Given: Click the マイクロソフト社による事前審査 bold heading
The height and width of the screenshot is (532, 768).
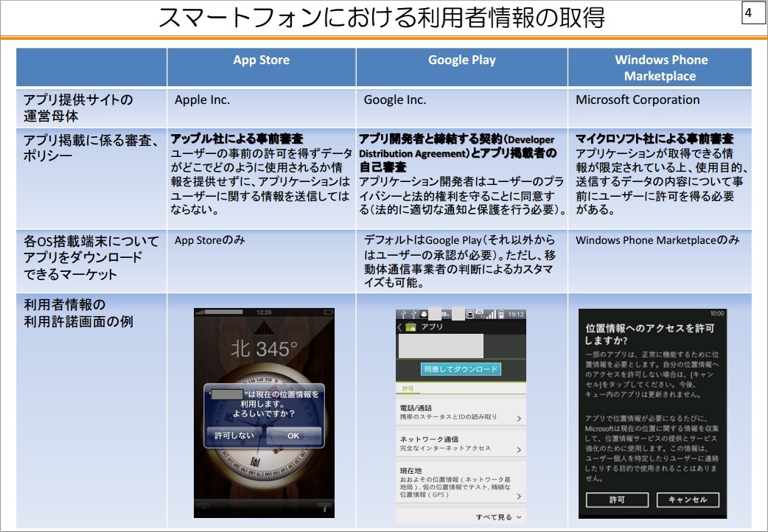Looking at the screenshot, I should [654, 139].
